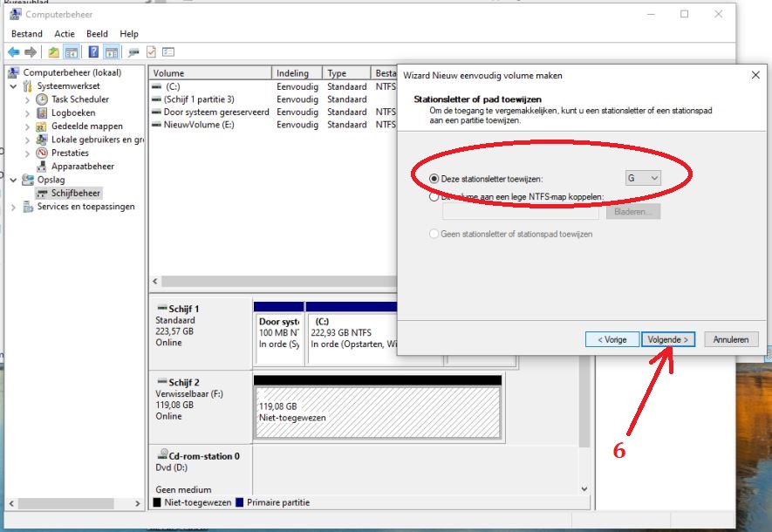
Task: Click the Up one level folder icon
Action: [x=54, y=52]
